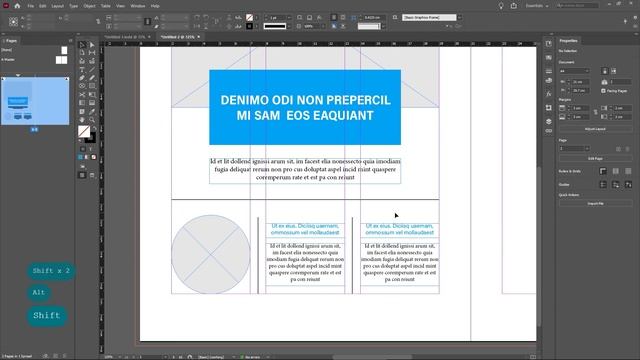Screen dimensions: 640x360
Task: Click the Edit Page button
Action: coord(595,158)
